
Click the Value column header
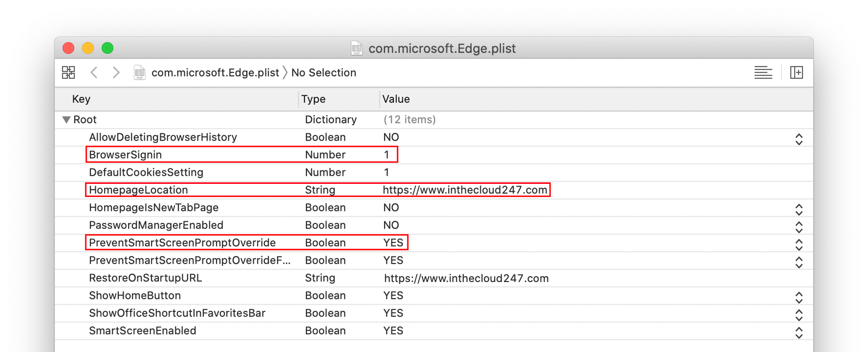pos(396,99)
